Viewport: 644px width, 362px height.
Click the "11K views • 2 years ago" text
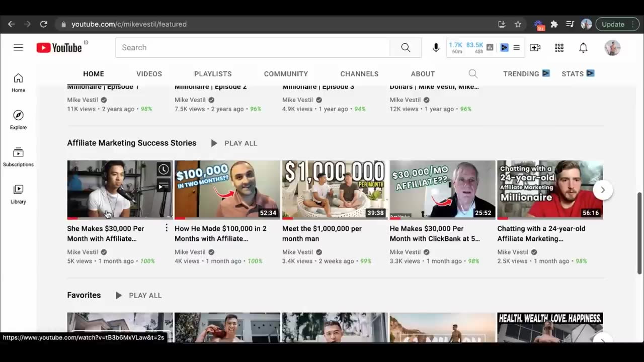101,109
